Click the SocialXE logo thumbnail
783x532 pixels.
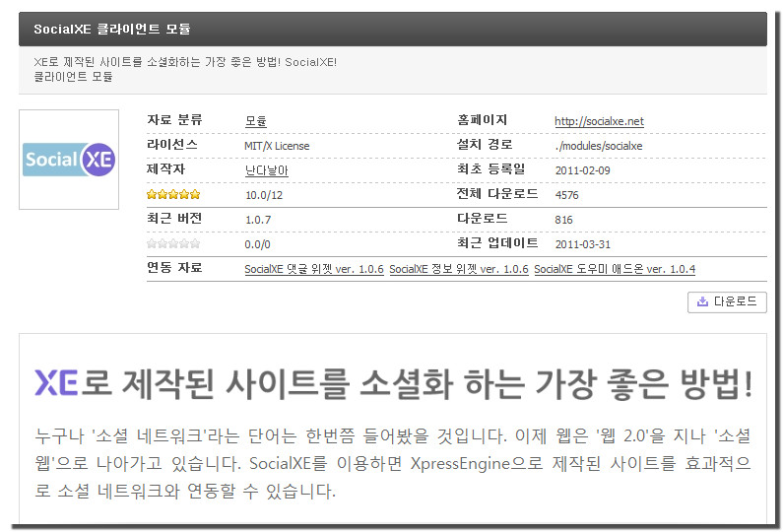click(69, 160)
